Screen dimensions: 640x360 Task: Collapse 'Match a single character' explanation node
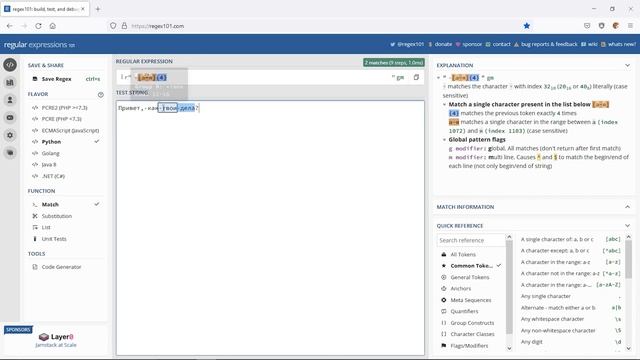click(x=444, y=104)
